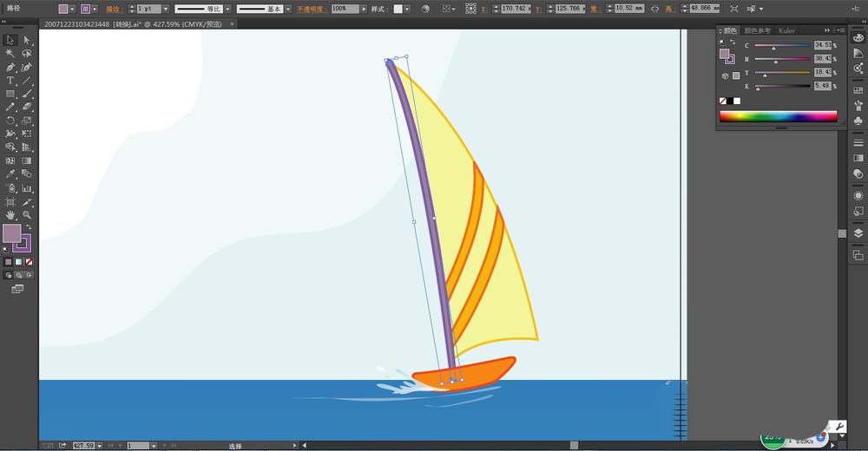Close the document tab
Image resolution: width=868 pixels, height=451 pixels.
[x=232, y=23]
